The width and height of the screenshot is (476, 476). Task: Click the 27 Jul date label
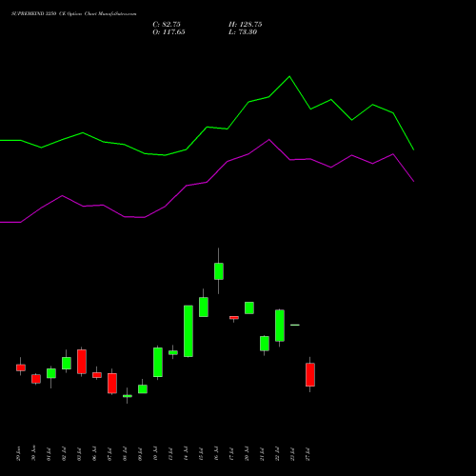307,454
